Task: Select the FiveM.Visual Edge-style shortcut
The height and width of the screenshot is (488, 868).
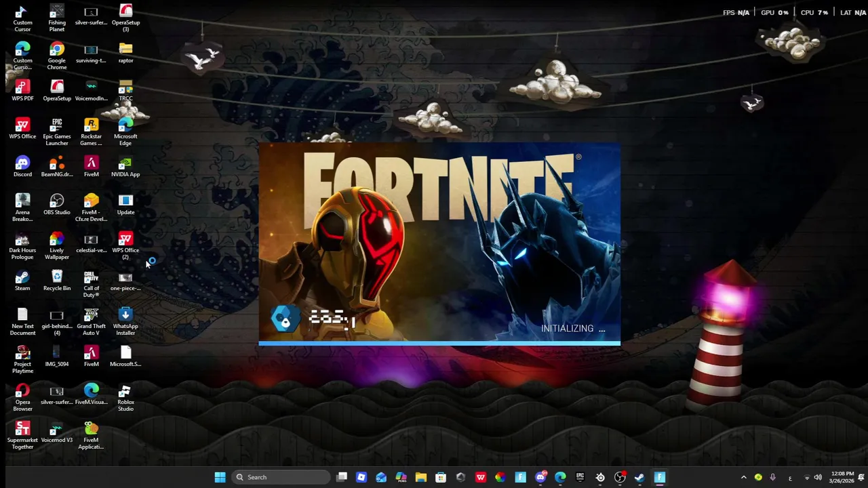Action: click(x=91, y=394)
